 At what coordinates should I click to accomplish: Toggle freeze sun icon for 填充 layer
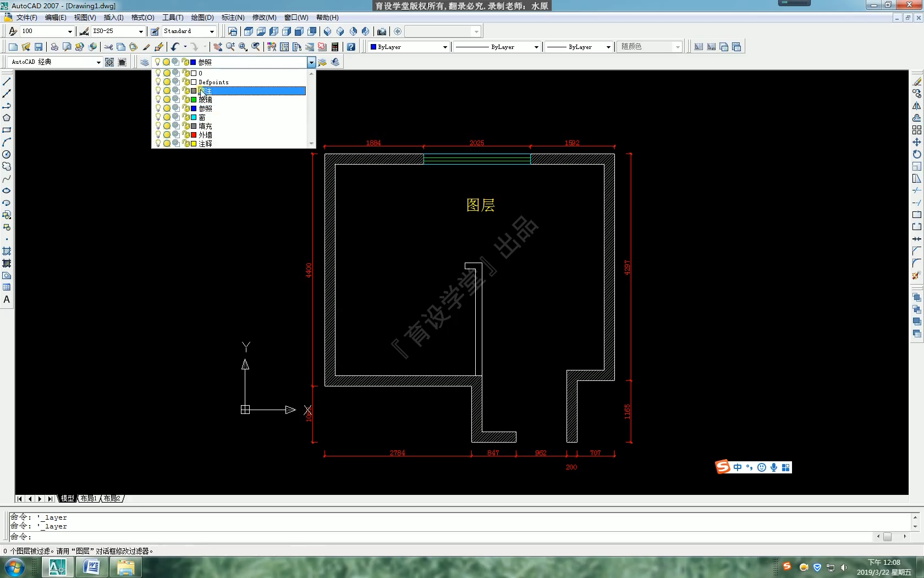pos(167,126)
